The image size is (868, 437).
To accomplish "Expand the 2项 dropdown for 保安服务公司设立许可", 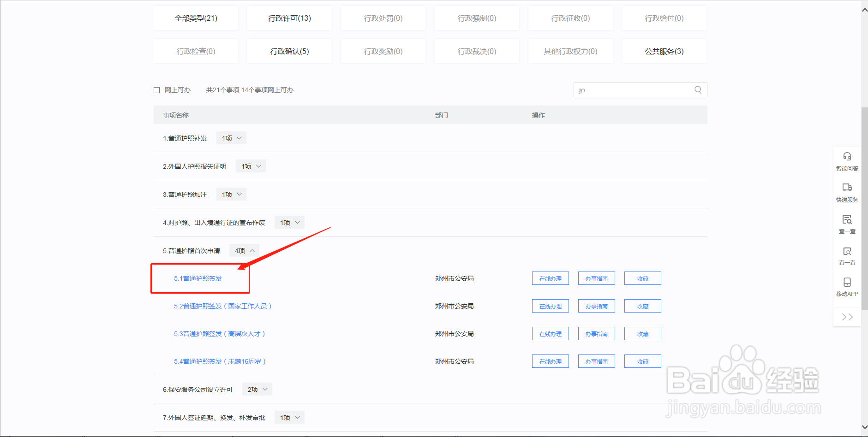I will pos(257,389).
